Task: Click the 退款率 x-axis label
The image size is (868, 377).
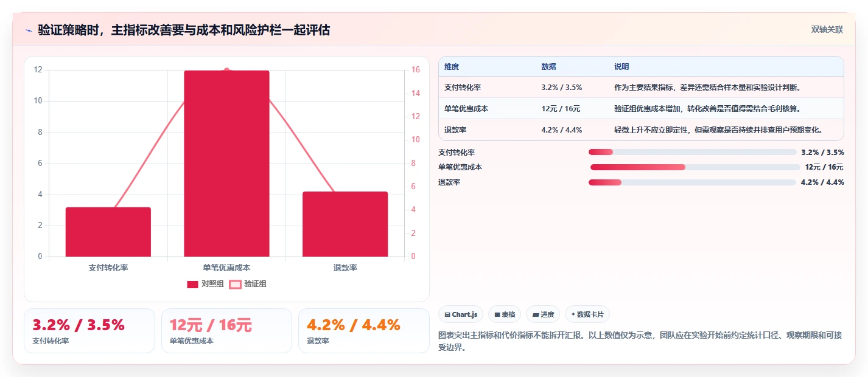Action: (x=345, y=268)
